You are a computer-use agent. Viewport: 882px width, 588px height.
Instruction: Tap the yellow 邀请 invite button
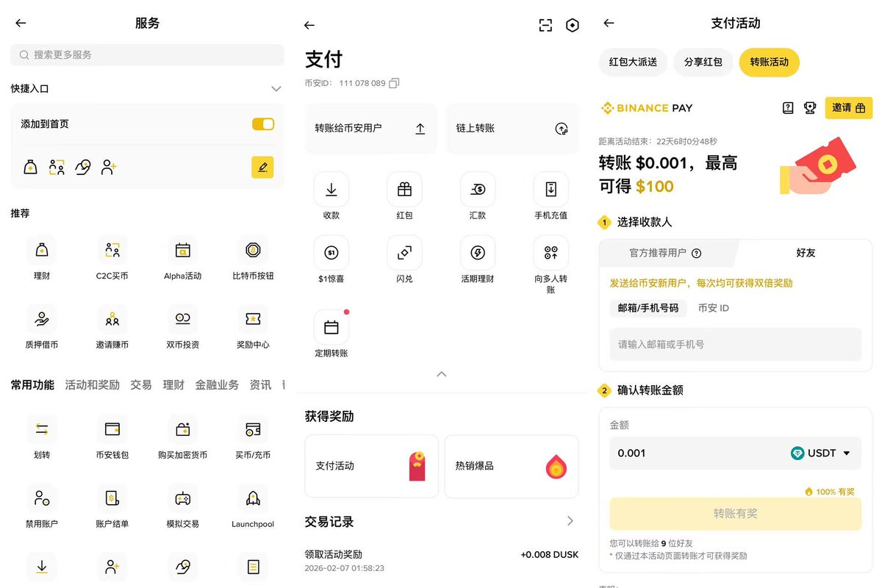(849, 108)
